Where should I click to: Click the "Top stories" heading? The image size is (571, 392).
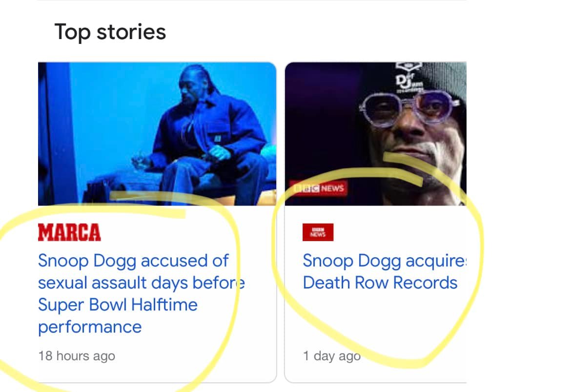110,32
